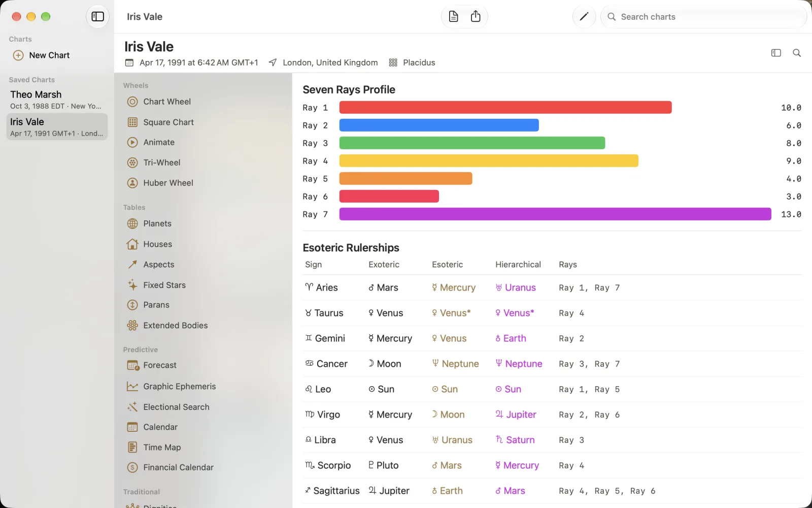812x508 pixels.
Task: Click the Placidus house system label
Action: [419, 62]
